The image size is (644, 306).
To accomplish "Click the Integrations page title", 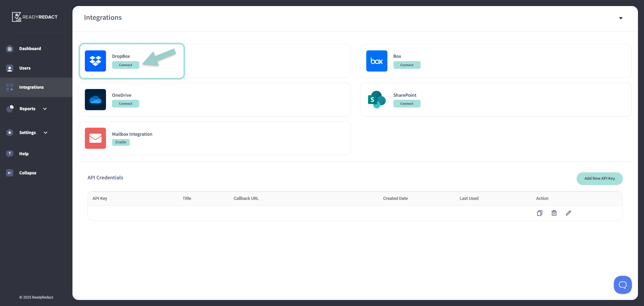I will tap(103, 17).
